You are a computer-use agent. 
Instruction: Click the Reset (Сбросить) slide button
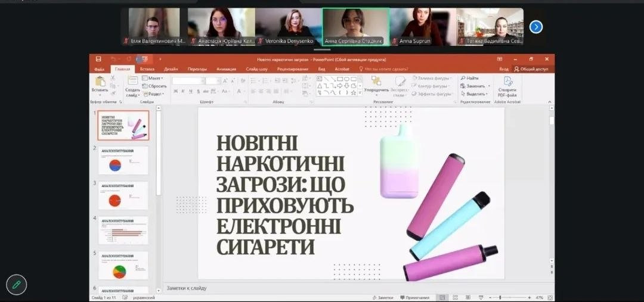click(154, 86)
